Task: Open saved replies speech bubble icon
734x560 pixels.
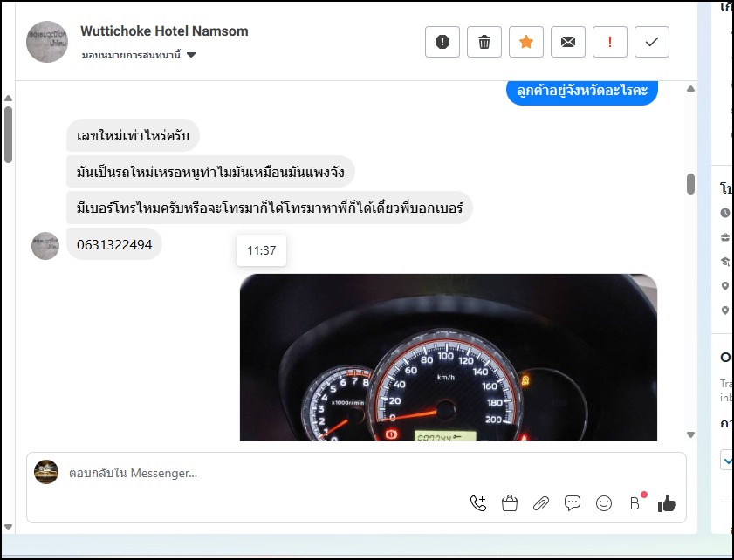Action: pyautogui.click(x=573, y=503)
